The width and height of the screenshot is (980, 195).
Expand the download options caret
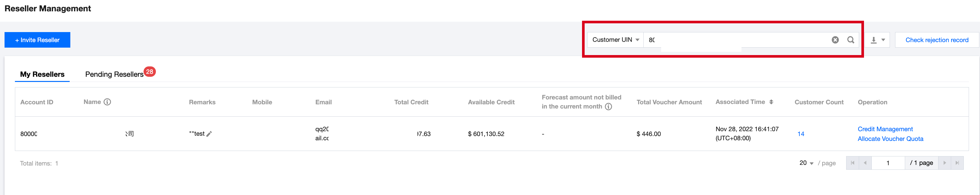click(883, 40)
